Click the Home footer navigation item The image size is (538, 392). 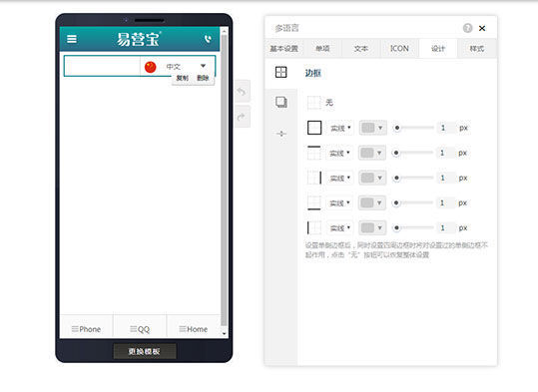pyautogui.click(x=193, y=329)
